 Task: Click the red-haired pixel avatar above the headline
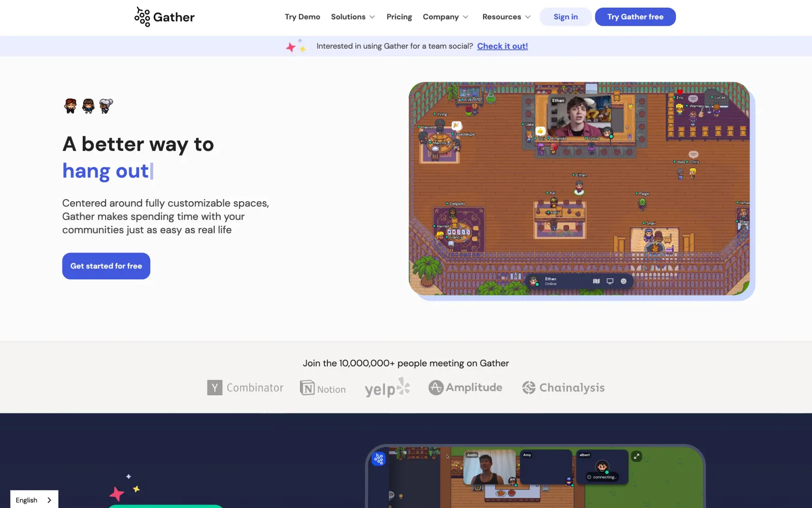(x=70, y=106)
